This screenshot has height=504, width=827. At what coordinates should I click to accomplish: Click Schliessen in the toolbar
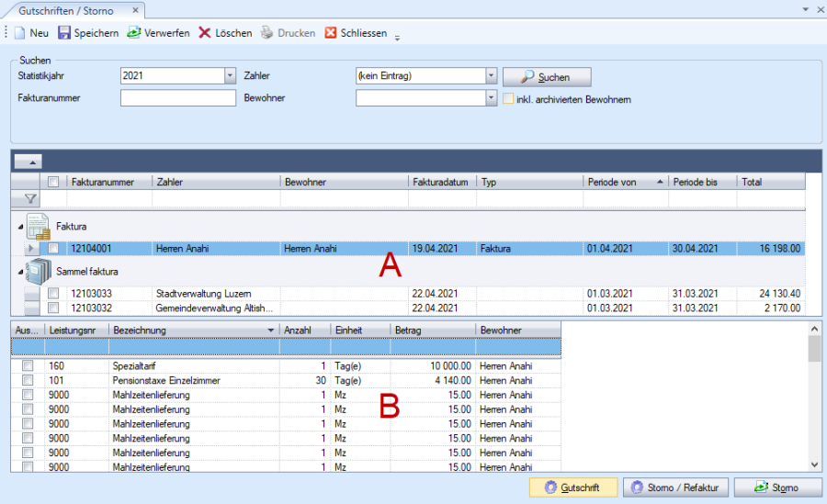[356, 33]
